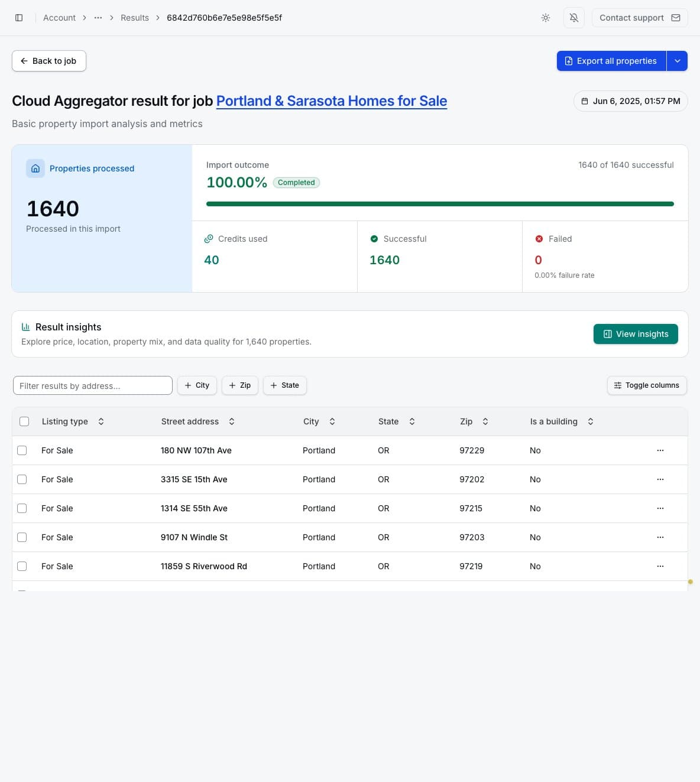Go to Account breadcrumb
This screenshot has width=700, height=782.
click(59, 18)
